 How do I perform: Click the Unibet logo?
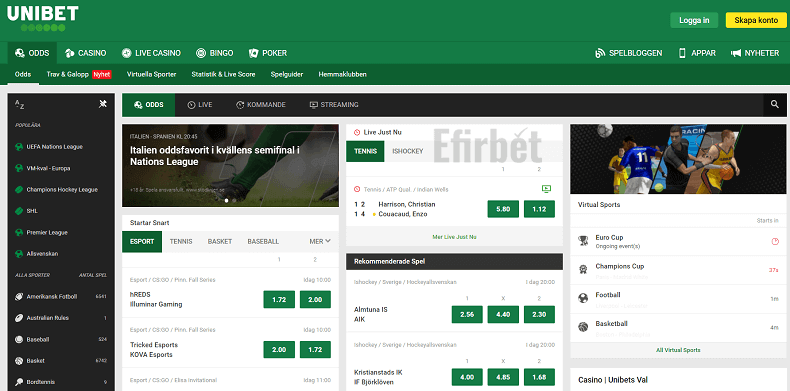[42, 18]
